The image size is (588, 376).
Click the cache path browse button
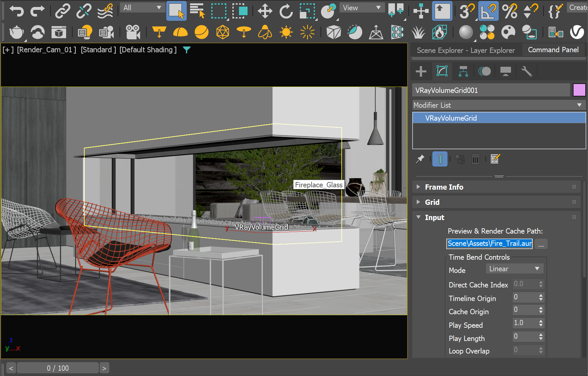541,244
